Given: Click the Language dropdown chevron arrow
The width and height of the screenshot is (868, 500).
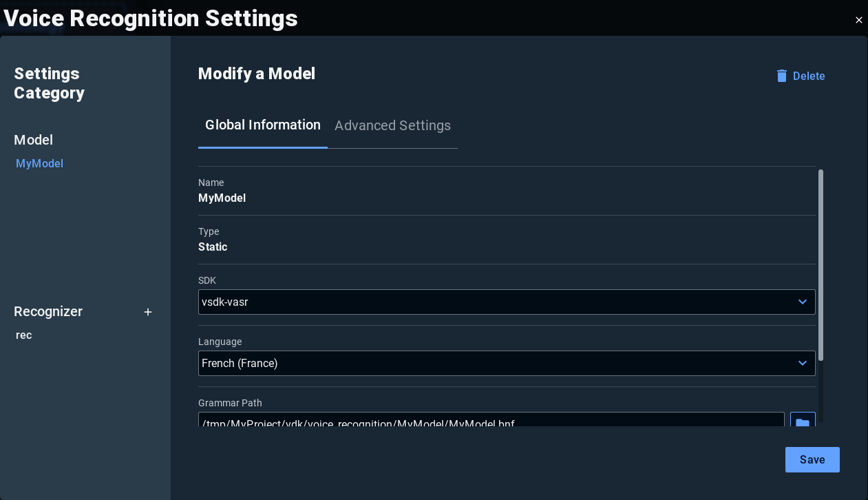Looking at the screenshot, I should pos(803,363).
